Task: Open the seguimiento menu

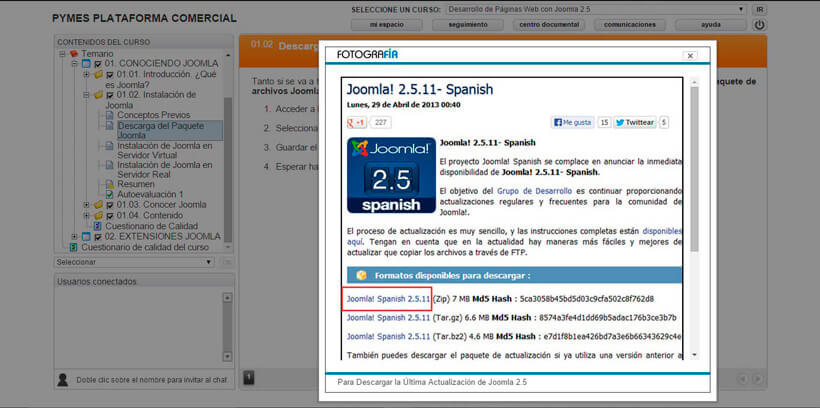Action: [x=468, y=25]
